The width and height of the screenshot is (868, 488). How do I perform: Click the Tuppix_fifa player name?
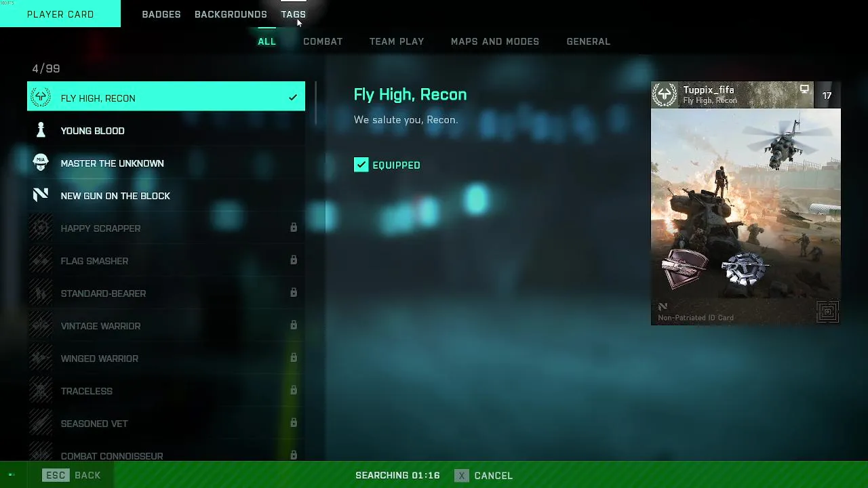pos(709,90)
